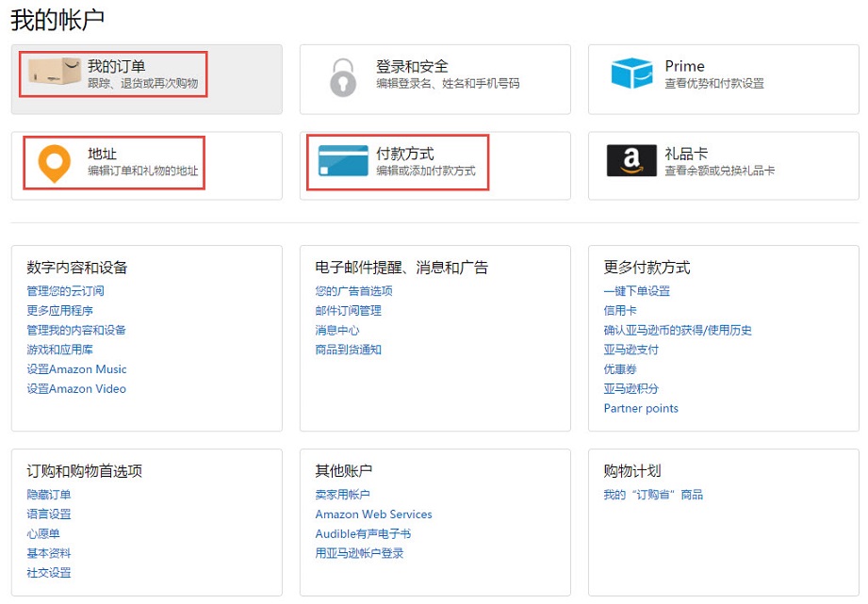This screenshot has width=868, height=604.
Task: Click 订购和购物首选项 section heading
Action: click(x=84, y=471)
